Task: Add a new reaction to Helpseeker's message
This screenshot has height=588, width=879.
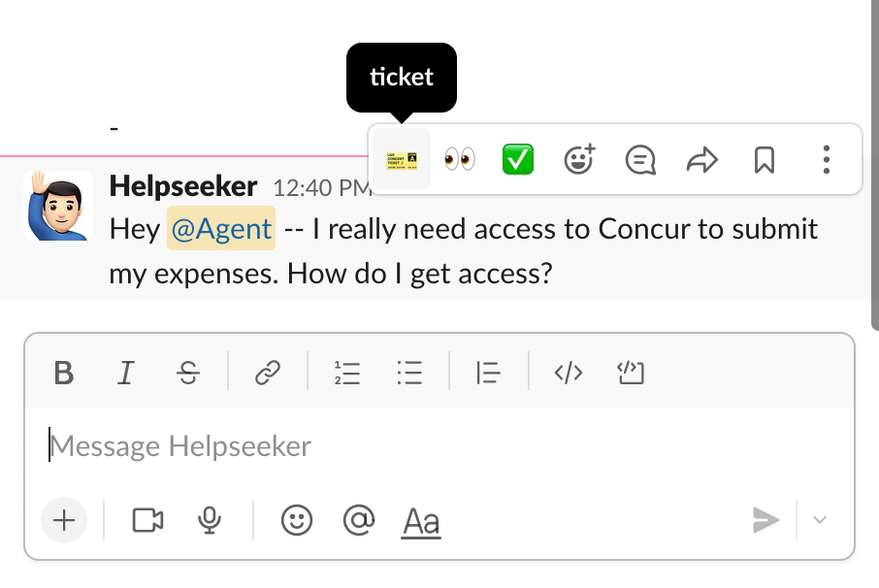Action: pyautogui.click(x=578, y=160)
